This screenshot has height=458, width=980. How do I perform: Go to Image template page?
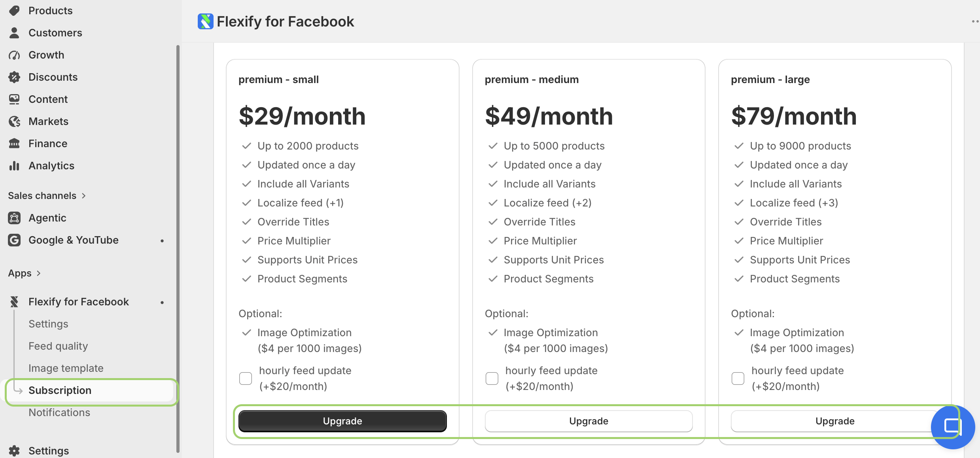[x=66, y=368]
